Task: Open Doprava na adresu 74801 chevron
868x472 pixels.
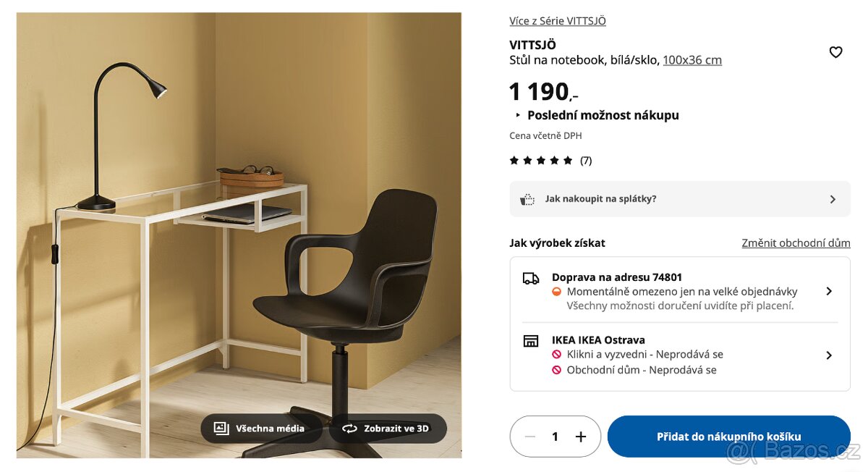Action: pos(829,291)
